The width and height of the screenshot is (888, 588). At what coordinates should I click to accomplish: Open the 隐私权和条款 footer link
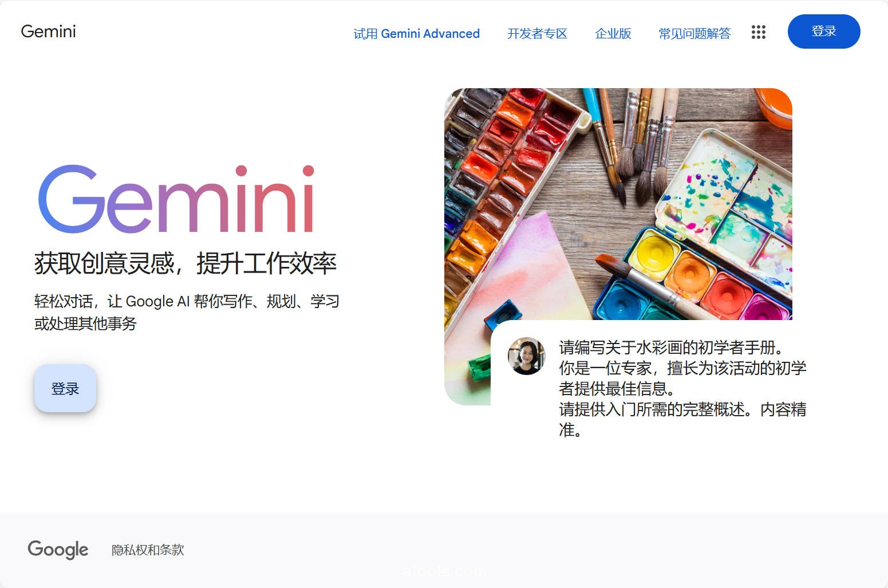tap(148, 550)
